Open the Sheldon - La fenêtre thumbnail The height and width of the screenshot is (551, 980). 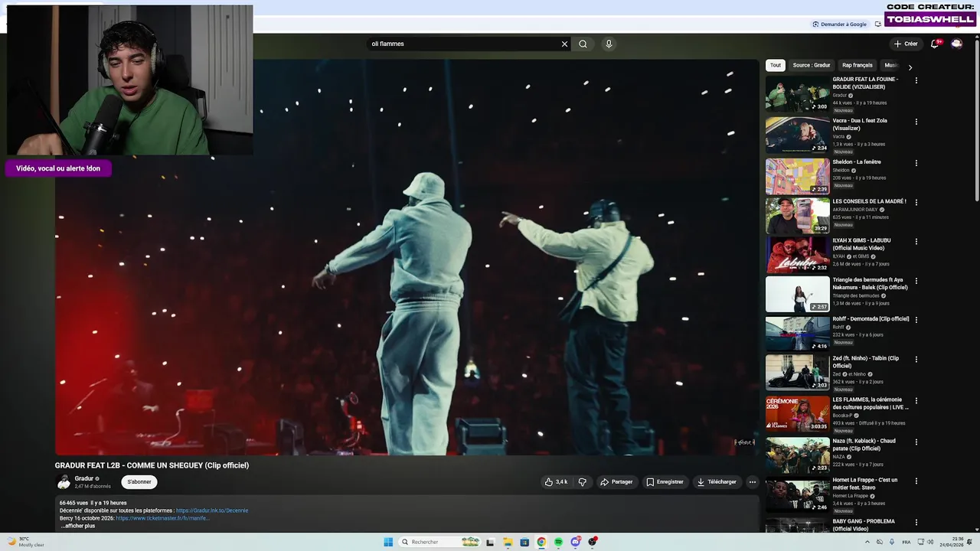798,176
